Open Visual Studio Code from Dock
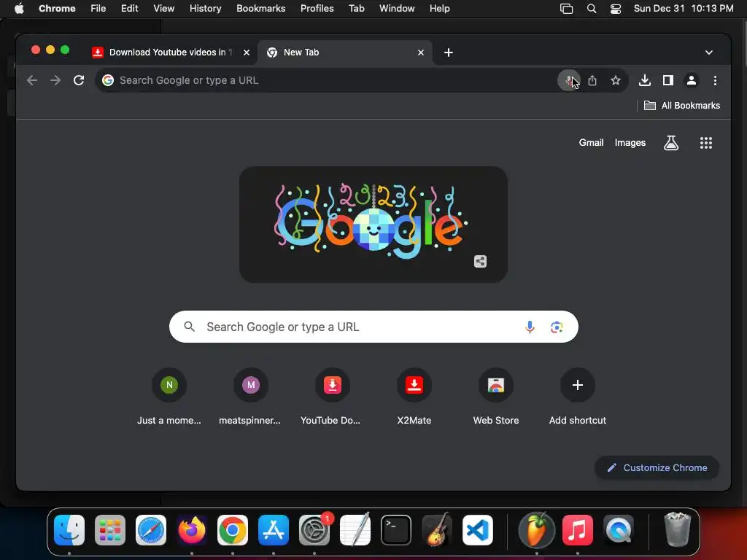Image resolution: width=747 pixels, height=560 pixels. coord(477,530)
